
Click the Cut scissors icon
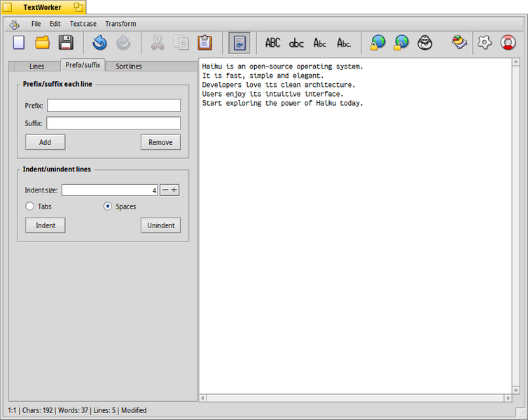click(x=158, y=43)
